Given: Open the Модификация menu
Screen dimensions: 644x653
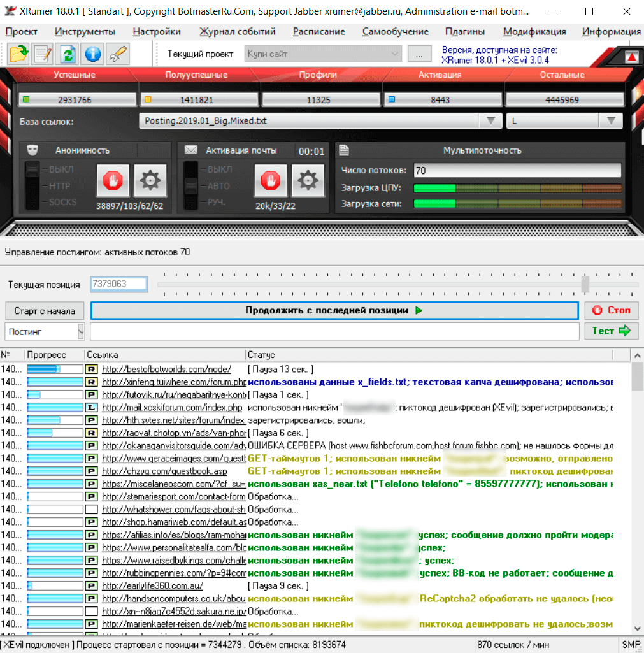Looking at the screenshot, I should tap(534, 32).
